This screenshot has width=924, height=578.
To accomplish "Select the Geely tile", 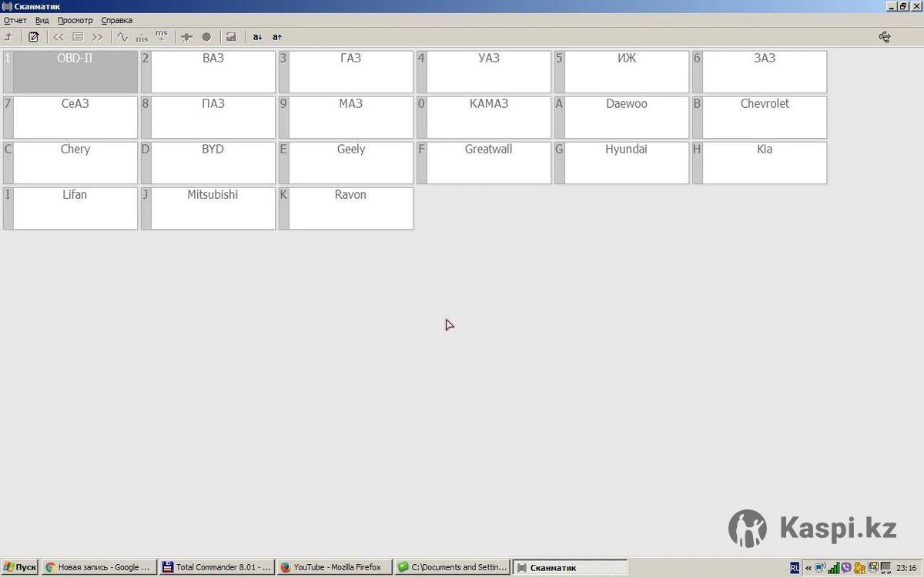I will tap(346, 163).
